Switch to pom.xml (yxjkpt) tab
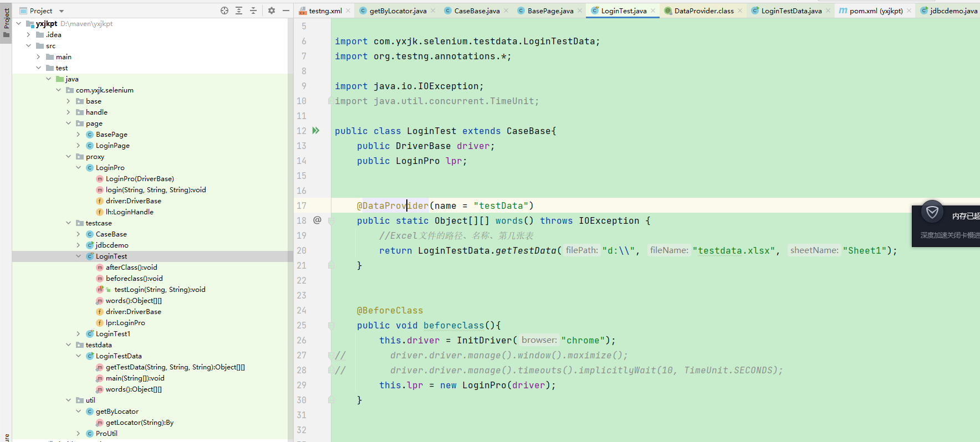 click(x=875, y=11)
